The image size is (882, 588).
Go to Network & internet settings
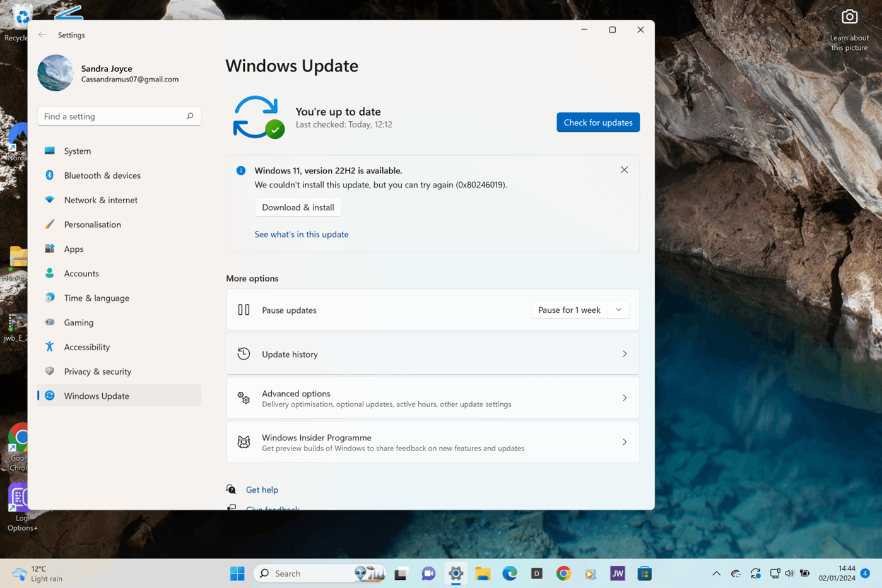point(119,200)
